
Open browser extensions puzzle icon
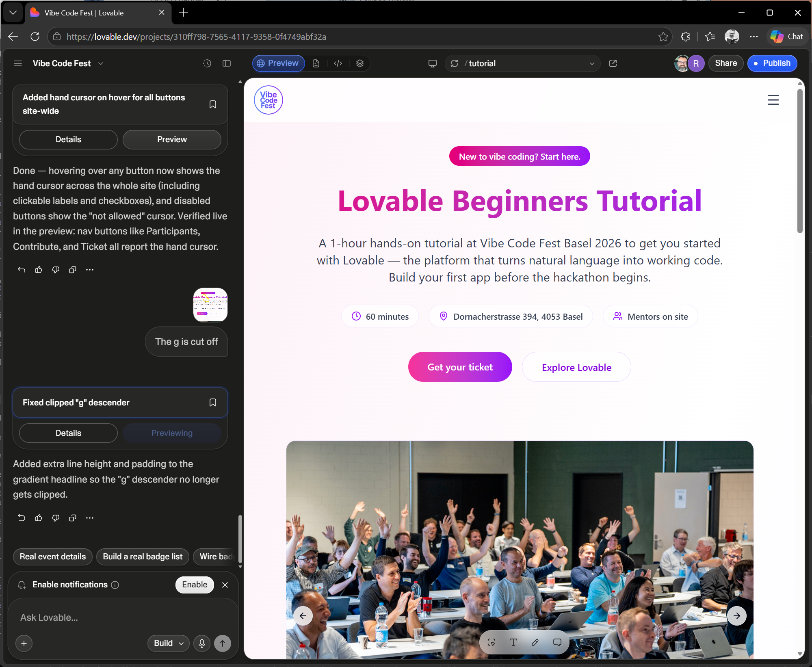(x=686, y=37)
